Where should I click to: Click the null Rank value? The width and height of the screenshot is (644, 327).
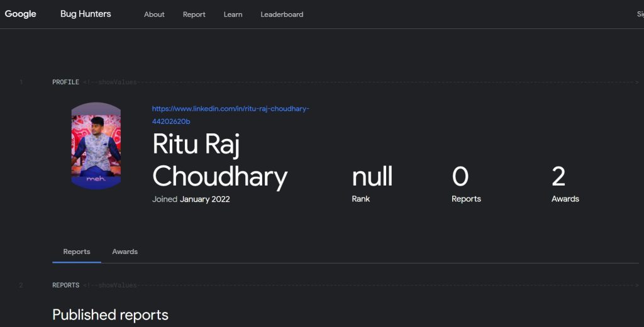point(372,177)
